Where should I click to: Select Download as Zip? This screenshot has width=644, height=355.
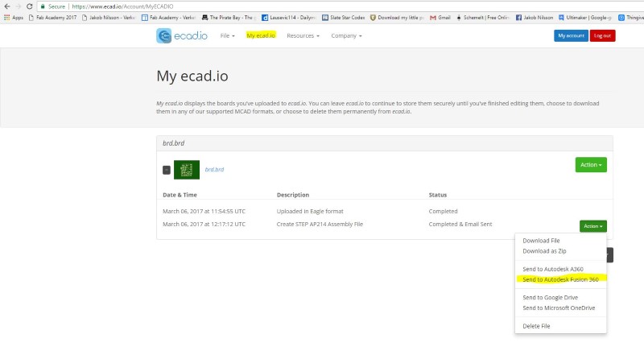[544, 251]
